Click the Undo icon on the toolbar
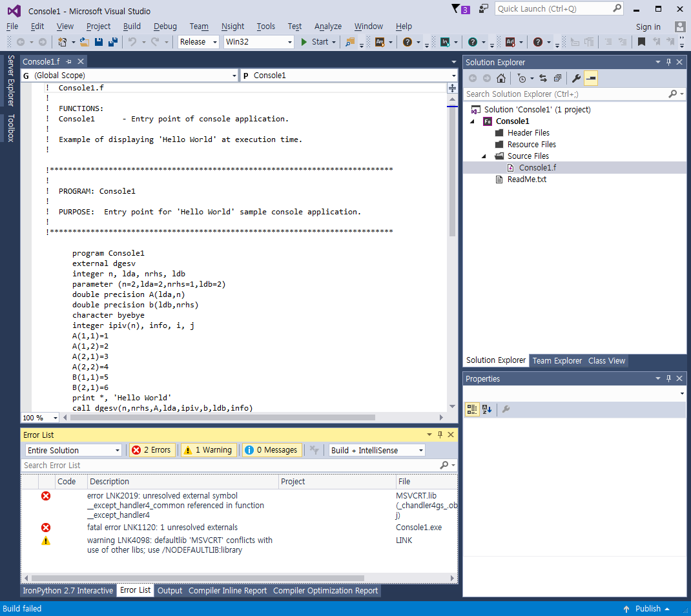The image size is (691, 616). pos(134,41)
